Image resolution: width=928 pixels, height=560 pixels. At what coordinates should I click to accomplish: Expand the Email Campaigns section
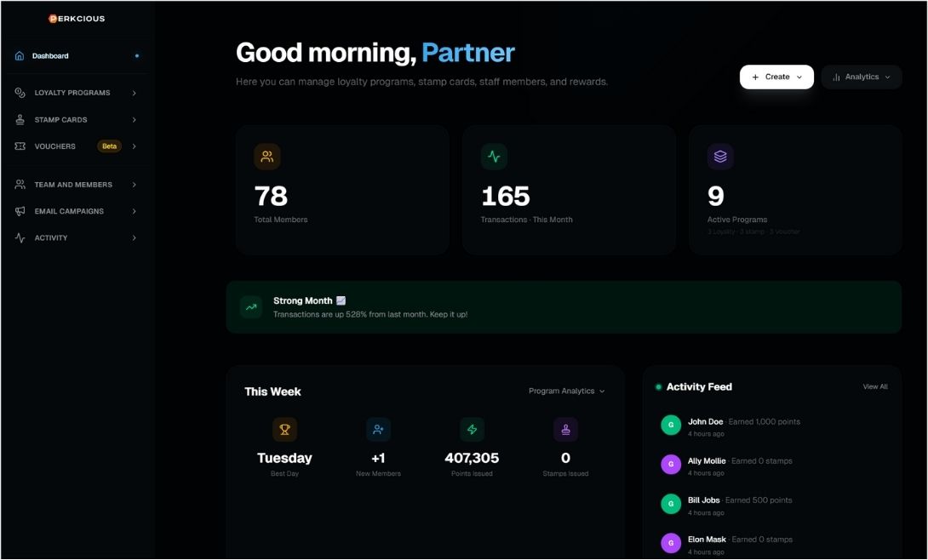point(134,211)
